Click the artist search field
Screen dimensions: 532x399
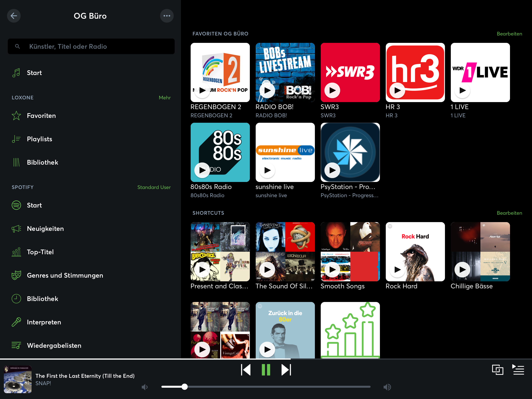tap(91, 46)
